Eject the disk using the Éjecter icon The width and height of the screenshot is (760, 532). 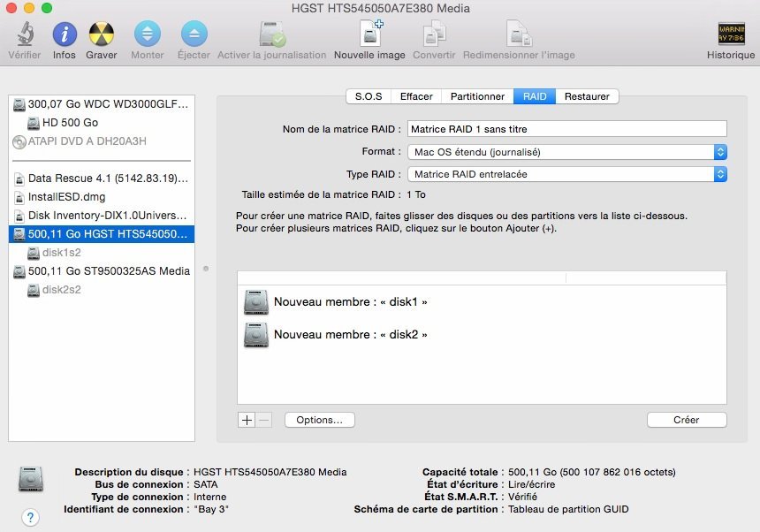[194, 35]
